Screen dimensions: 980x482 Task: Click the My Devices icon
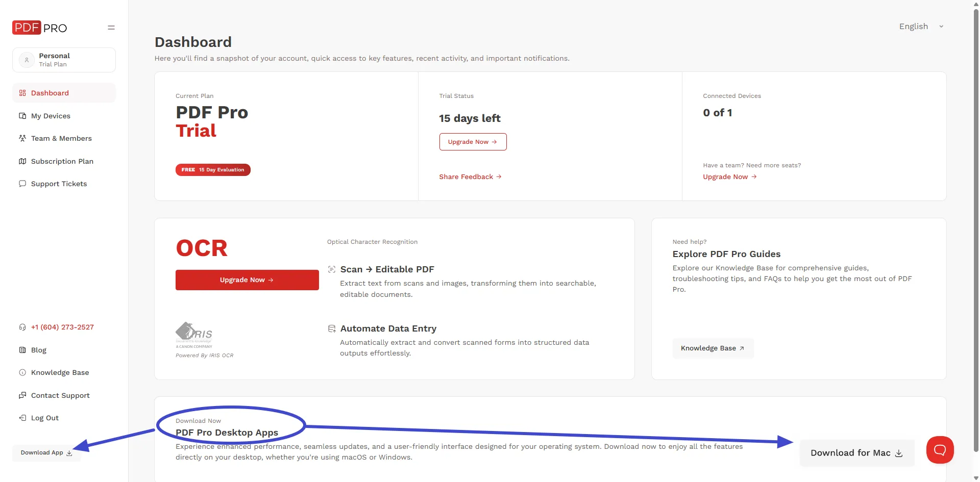click(22, 116)
